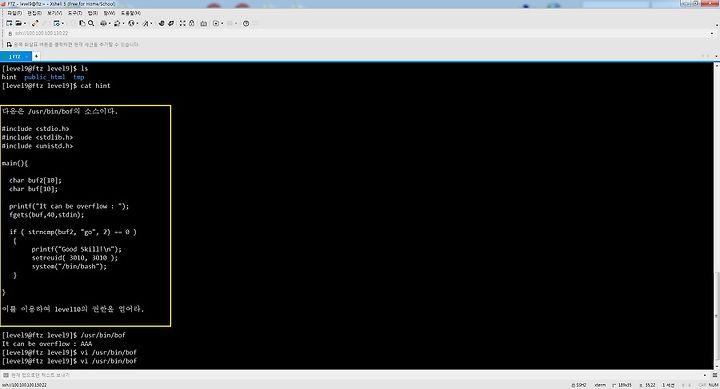Screen dimensions: 720x389
Task: Click the New Session toolbar icon
Action: coord(9,23)
